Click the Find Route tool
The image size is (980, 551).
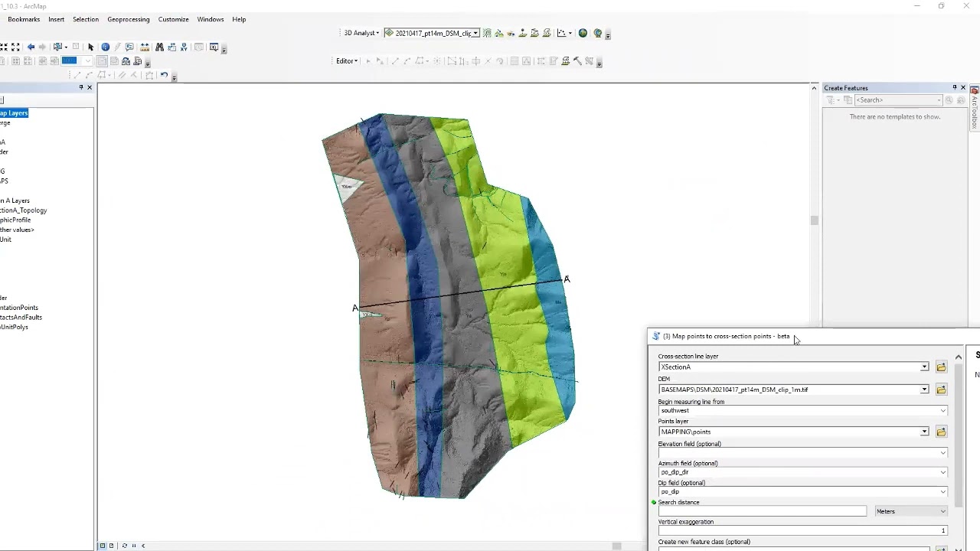click(171, 47)
